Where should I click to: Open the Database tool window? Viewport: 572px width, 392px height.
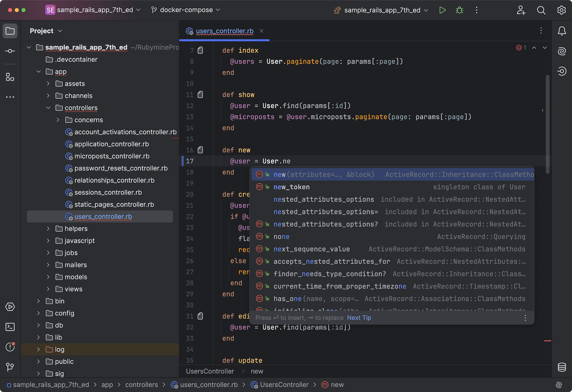coord(562,367)
